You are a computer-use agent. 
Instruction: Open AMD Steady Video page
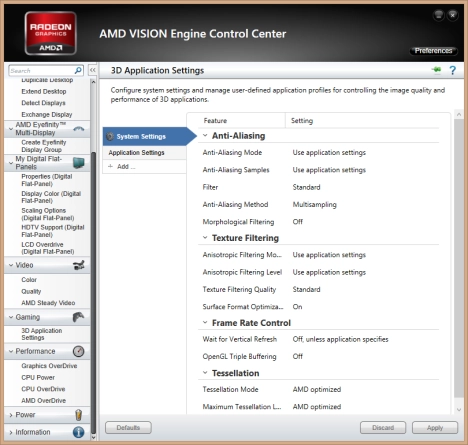click(x=48, y=303)
